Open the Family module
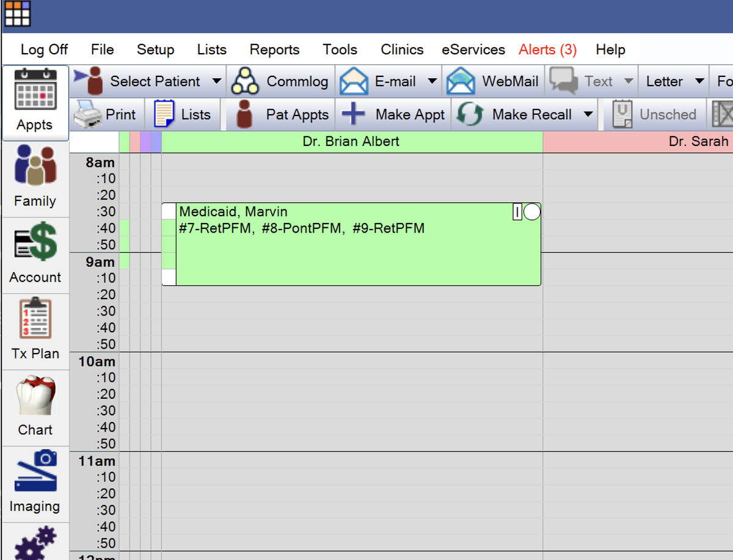This screenshot has height=560, width=733. click(x=35, y=179)
